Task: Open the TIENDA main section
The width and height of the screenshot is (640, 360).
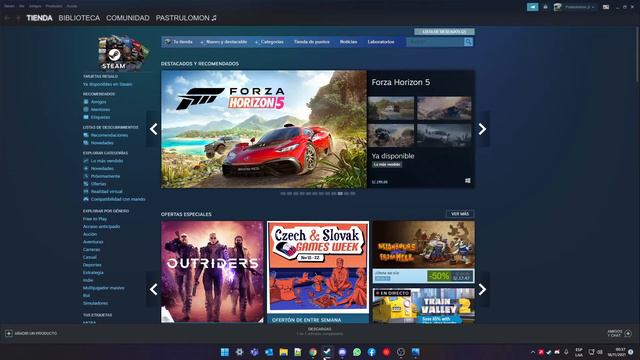Action: (39, 18)
